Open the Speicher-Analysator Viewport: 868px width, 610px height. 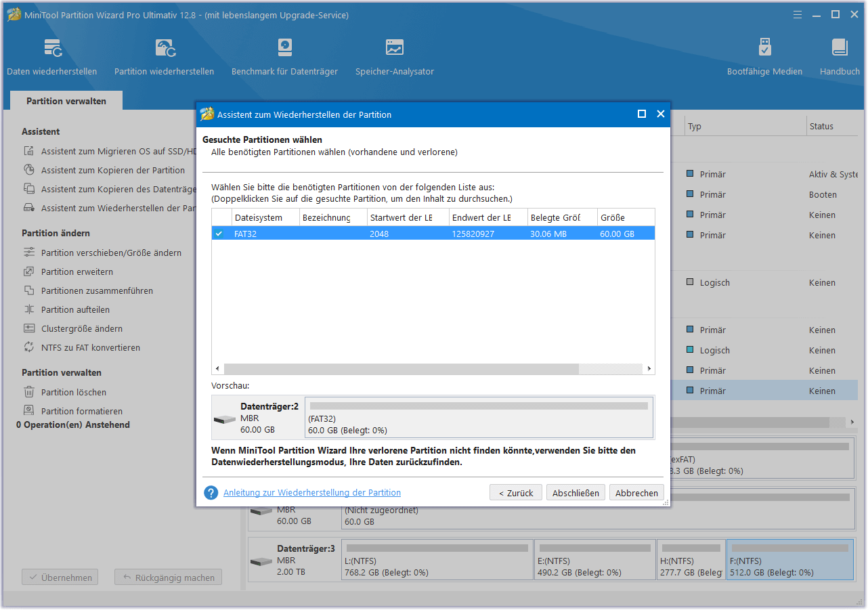(x=395, y=57)
